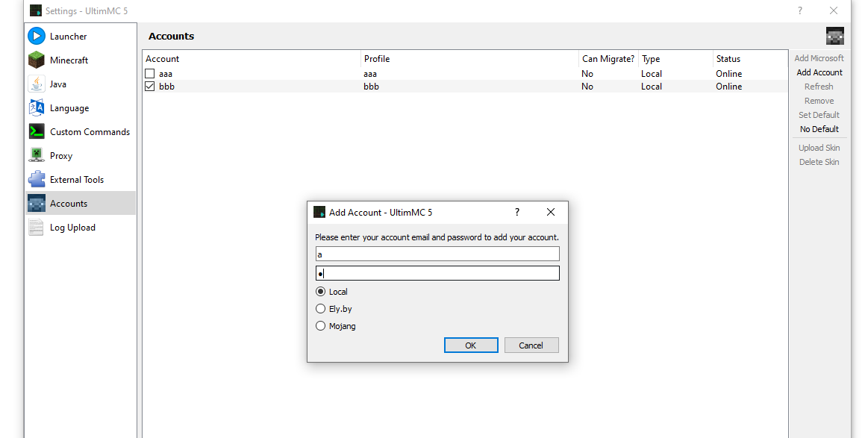Click Add Account button in side panel

click(x=819, y=72)
